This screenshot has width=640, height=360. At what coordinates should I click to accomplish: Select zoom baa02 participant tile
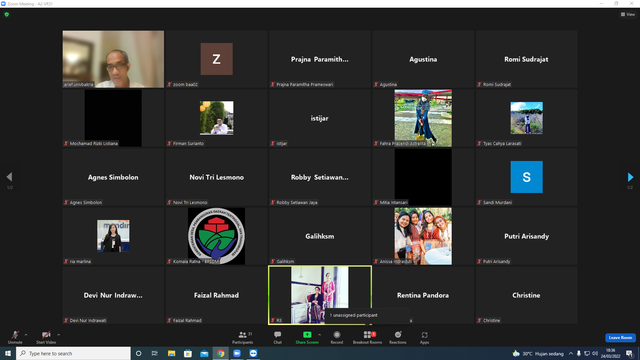click(x=217, y=59)
